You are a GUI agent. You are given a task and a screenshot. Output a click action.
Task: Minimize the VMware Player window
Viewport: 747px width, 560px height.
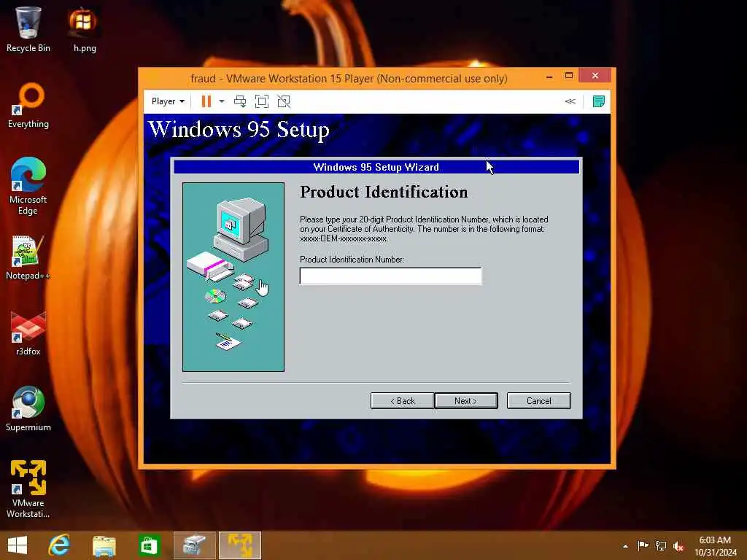(x=549, y=76)
